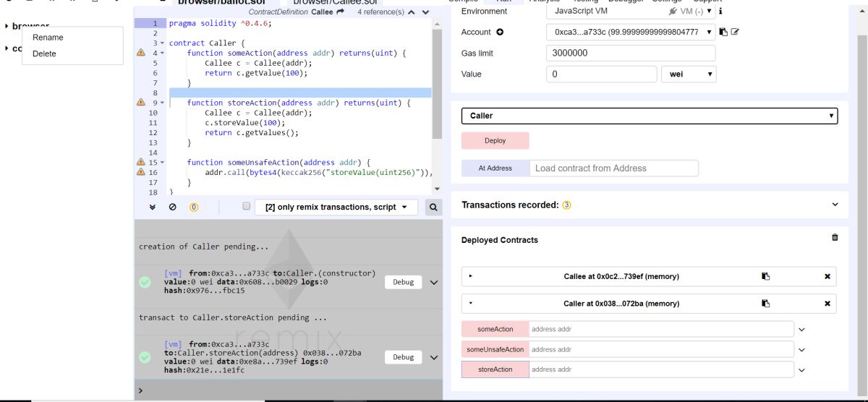This screenshot has height=402, width=868.
Task: Expand the someUnsafeAction parameters chevron
Action: point(801,350)
